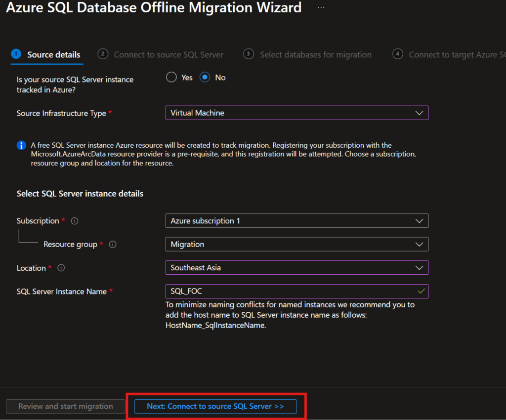This screenshot has width=506, height=420.
Task: Go to Connect to source SQL Server tab
Action: pyautogui.click(x=169, y=55)
